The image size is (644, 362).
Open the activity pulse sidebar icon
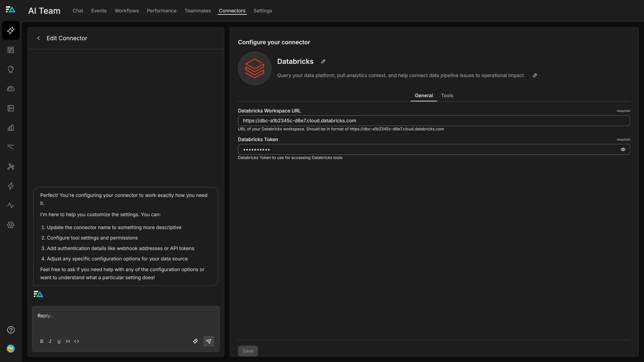coord(11,205)
